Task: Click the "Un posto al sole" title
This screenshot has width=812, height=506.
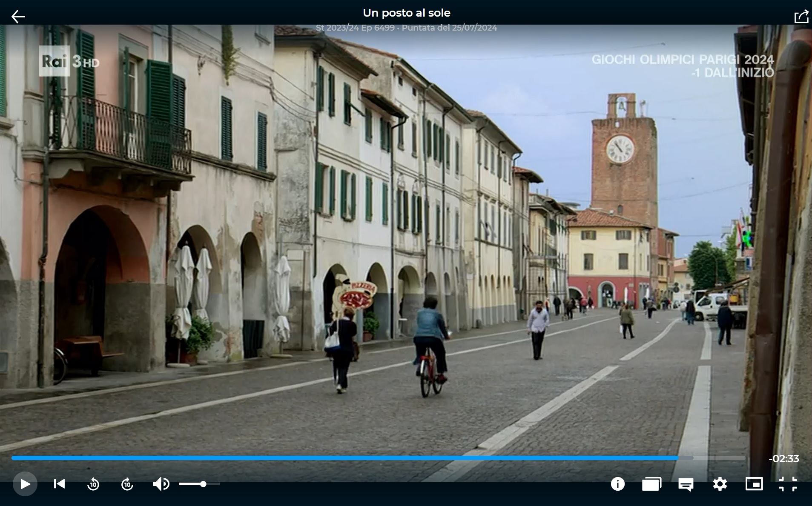Action: (406, 13)
